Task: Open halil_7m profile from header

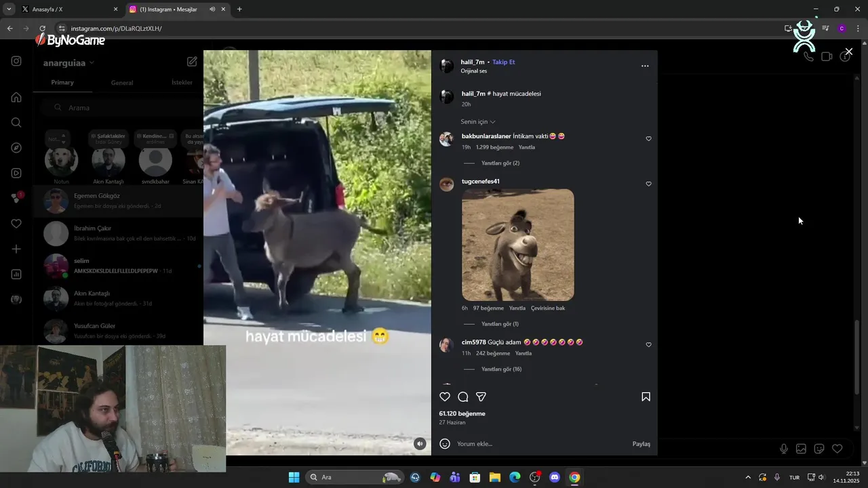Action: click(x=473, y=62)
